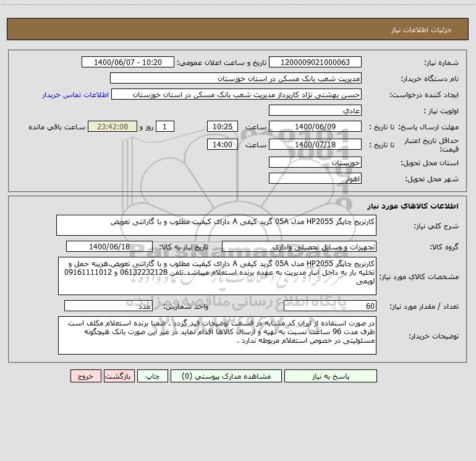Click the 'پاسخ به نیاز' button
The width and height of the screenshot is (476, 461).
[331, 376]
